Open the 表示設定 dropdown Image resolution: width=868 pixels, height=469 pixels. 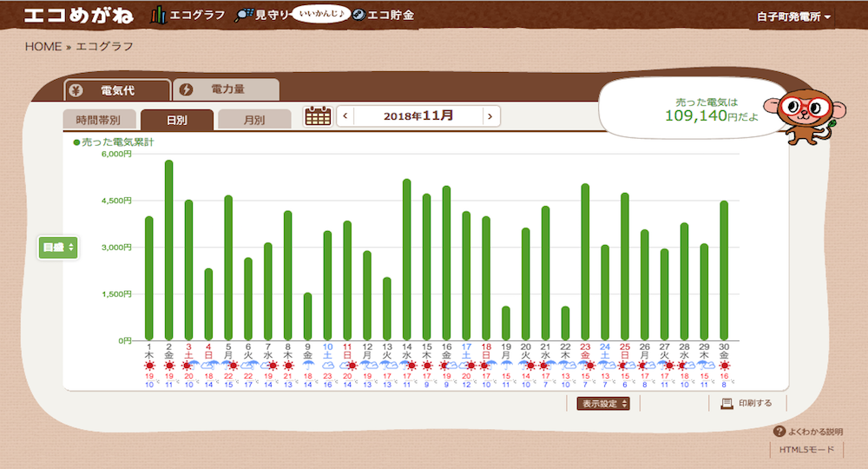tap(603, 404)
